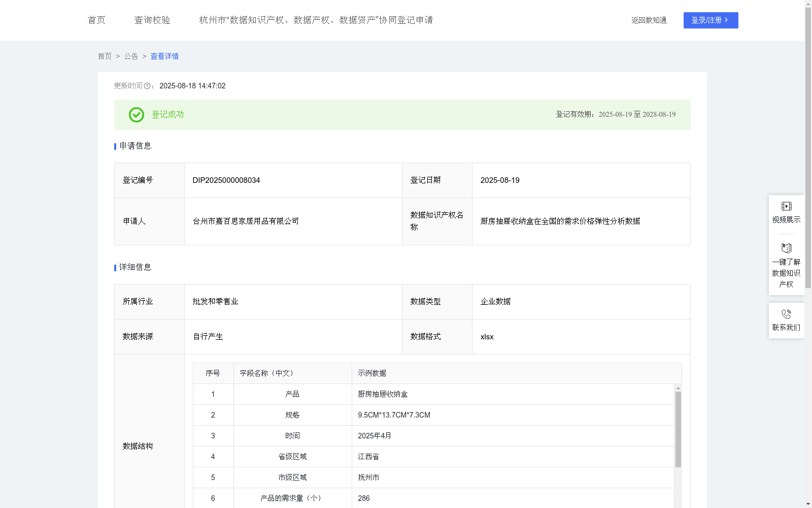Go to 公告 in the breadcrumb

[131, 56]
